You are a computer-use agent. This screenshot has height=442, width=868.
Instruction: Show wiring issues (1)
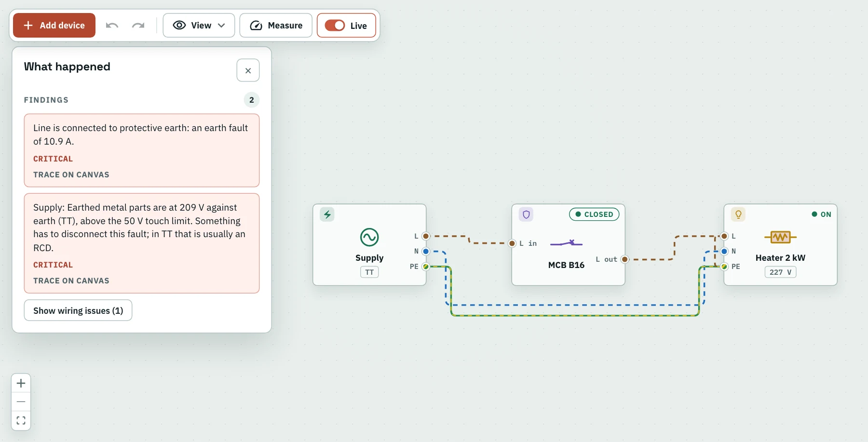coord(78,310)
